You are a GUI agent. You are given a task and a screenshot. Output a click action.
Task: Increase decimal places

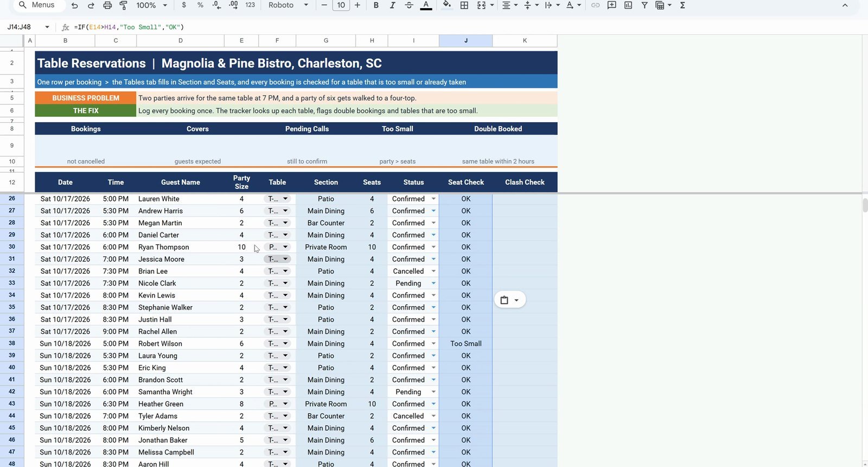(x=233, y=5)
